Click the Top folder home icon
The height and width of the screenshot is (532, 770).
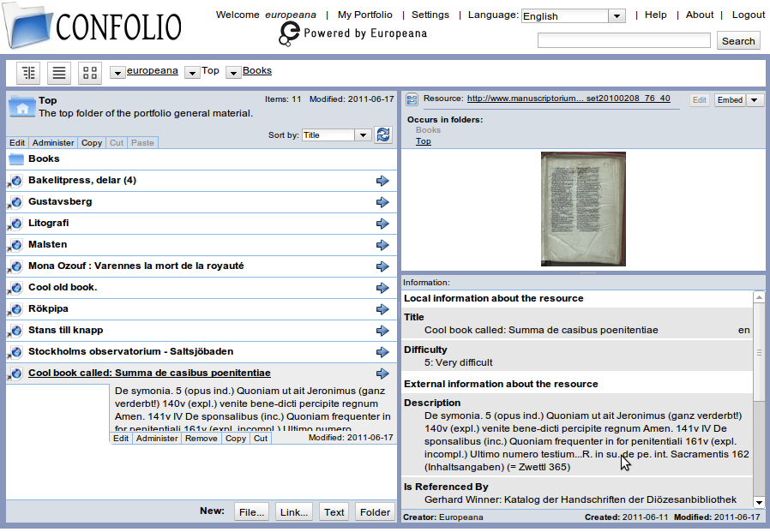point(21,107)
